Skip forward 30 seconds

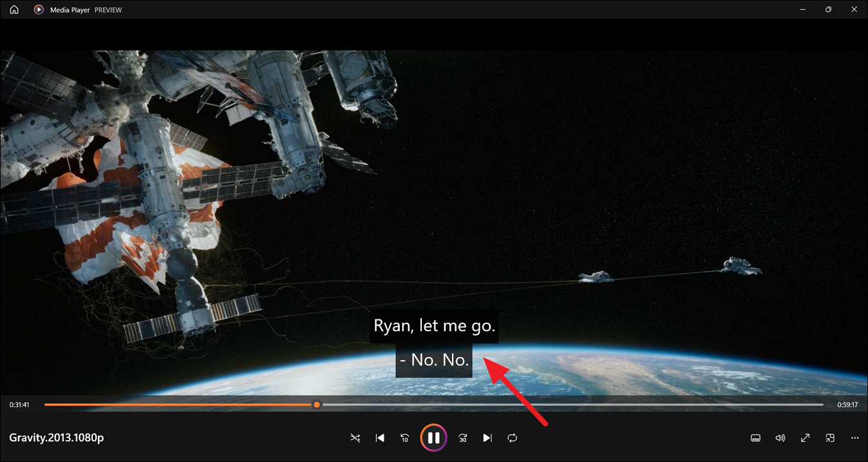click(x=463, y=438)
